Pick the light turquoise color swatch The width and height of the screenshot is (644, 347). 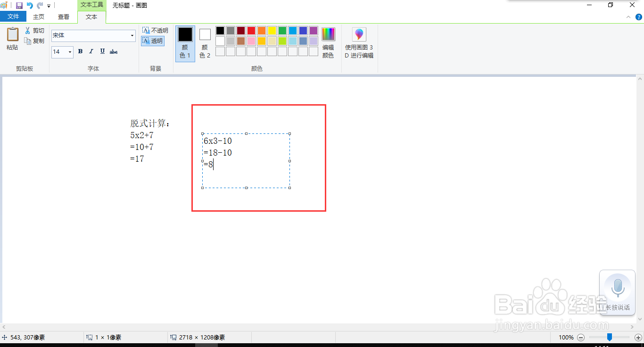click(293, 41)
